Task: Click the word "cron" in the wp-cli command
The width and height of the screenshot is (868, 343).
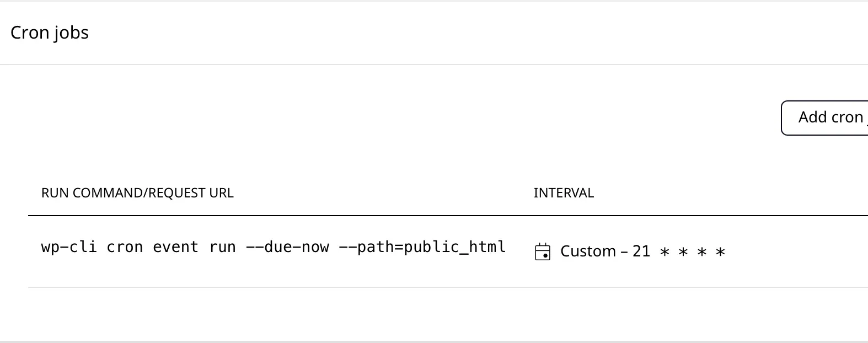Action: click(125, 246)
